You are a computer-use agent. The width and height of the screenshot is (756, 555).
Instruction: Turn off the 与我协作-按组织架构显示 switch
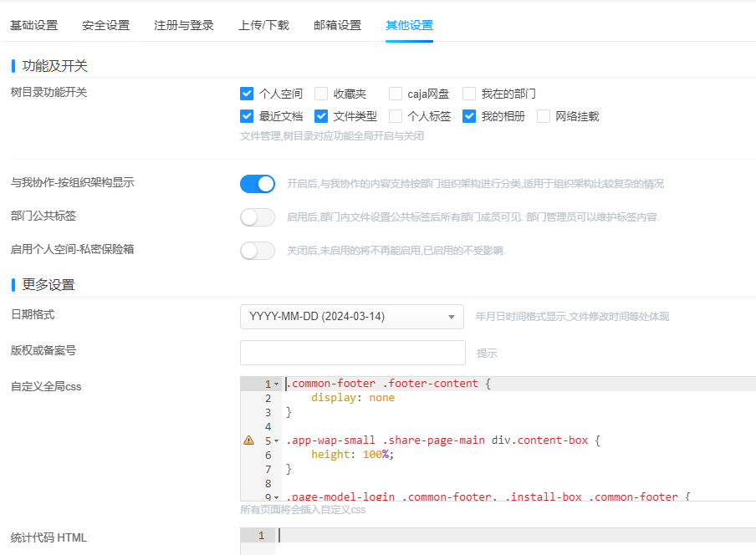pyautogui.click(x=258, y=184)
